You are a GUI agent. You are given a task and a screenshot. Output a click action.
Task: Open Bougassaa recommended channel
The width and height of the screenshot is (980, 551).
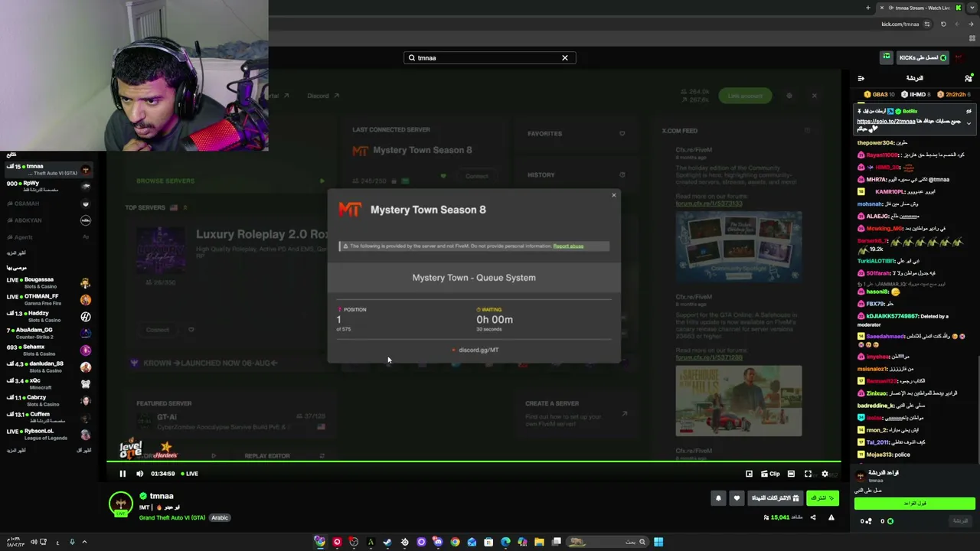pos(47,283)
